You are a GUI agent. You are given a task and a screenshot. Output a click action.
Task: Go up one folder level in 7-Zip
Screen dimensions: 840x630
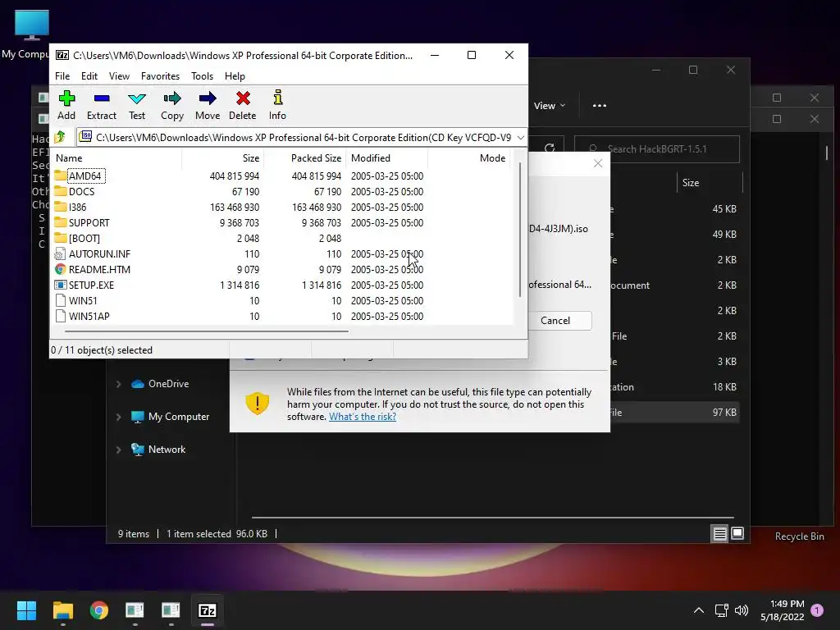[x=60, y=137]
